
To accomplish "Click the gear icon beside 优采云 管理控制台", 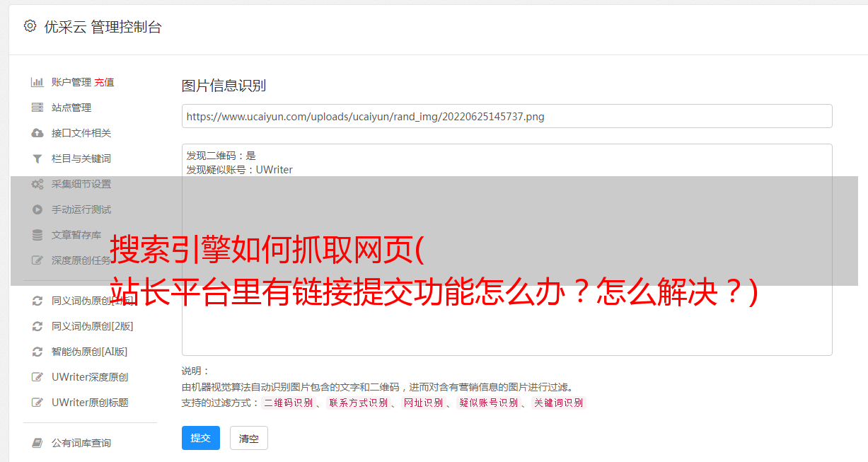I will click(30, 26).
